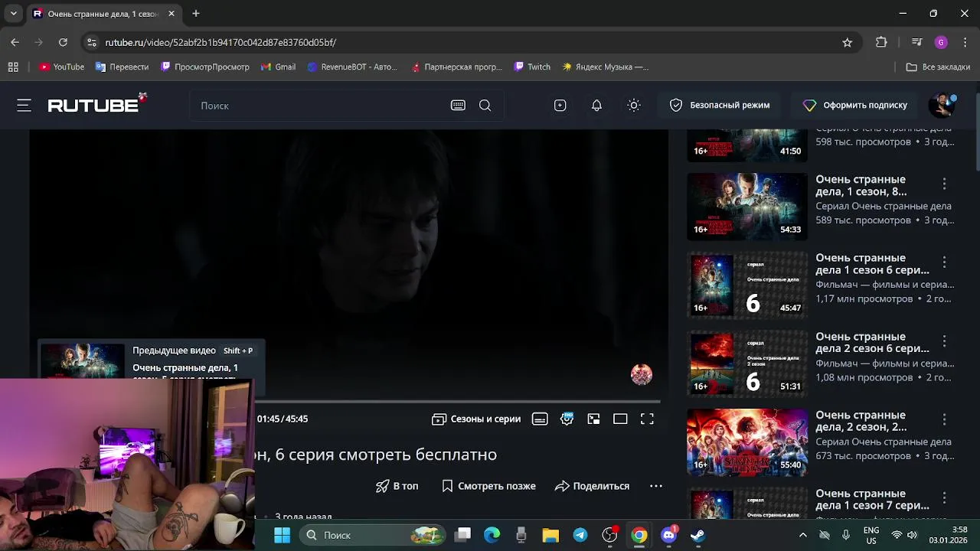Seek on the video progress bar

tap(457, 401)
